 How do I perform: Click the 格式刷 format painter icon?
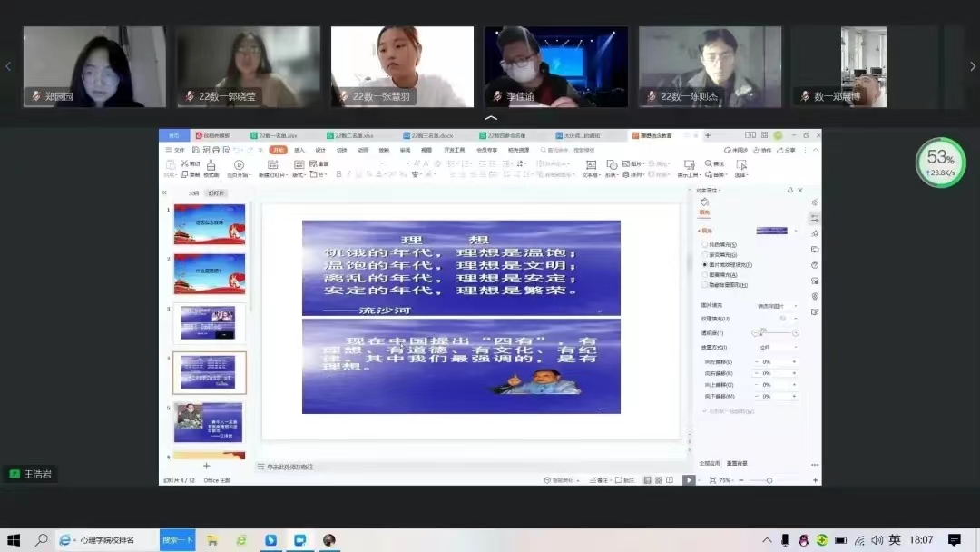click(x=211, y=168)
